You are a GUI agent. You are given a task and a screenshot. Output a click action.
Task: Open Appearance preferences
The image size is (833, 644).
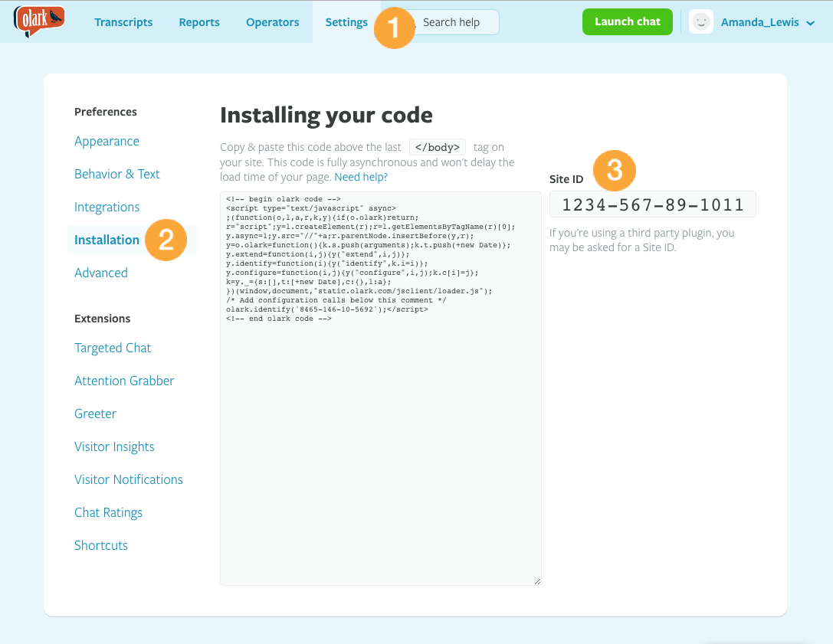coord(107,141)
